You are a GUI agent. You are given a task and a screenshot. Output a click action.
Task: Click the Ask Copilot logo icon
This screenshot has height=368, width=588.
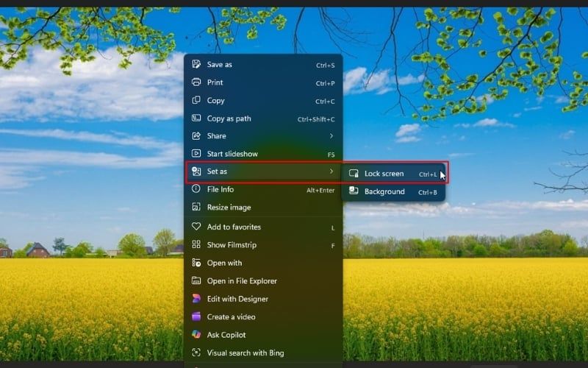pos(196,334)
